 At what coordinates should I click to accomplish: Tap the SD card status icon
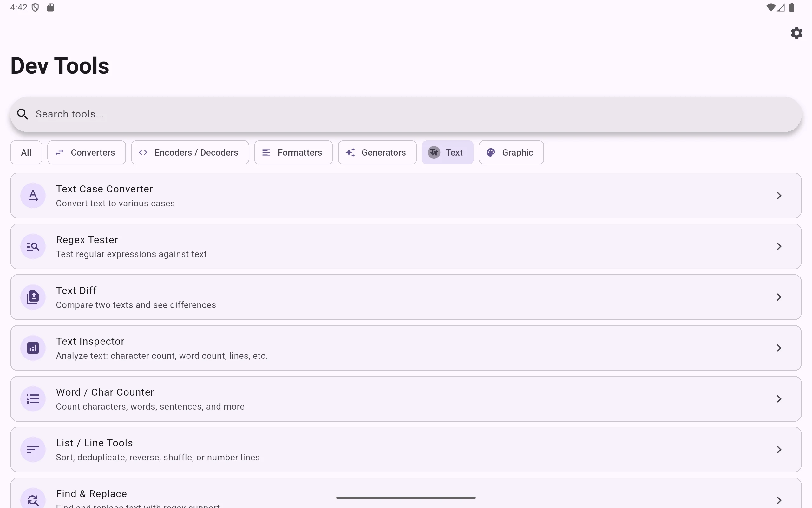coord(50,7)
